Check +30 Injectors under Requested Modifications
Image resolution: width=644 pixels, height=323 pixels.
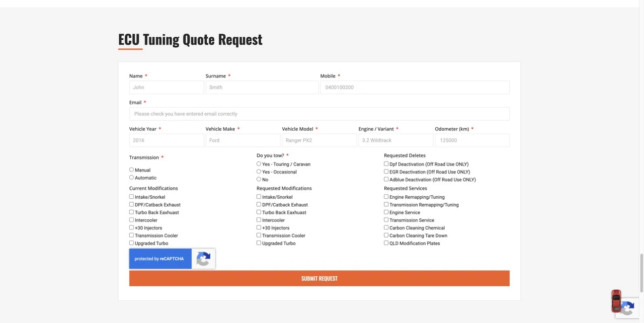click(259, 227)
